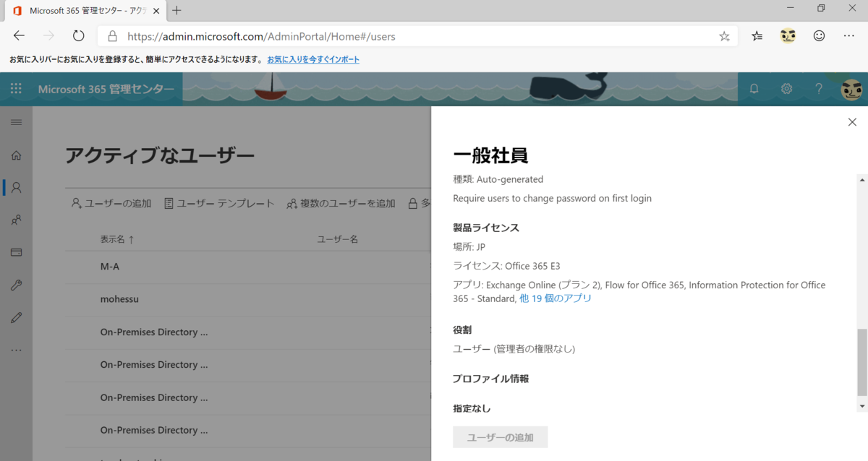Open settings gear in admin center header
The height and width of the screenshot is (461, 868).
point(786,89)
